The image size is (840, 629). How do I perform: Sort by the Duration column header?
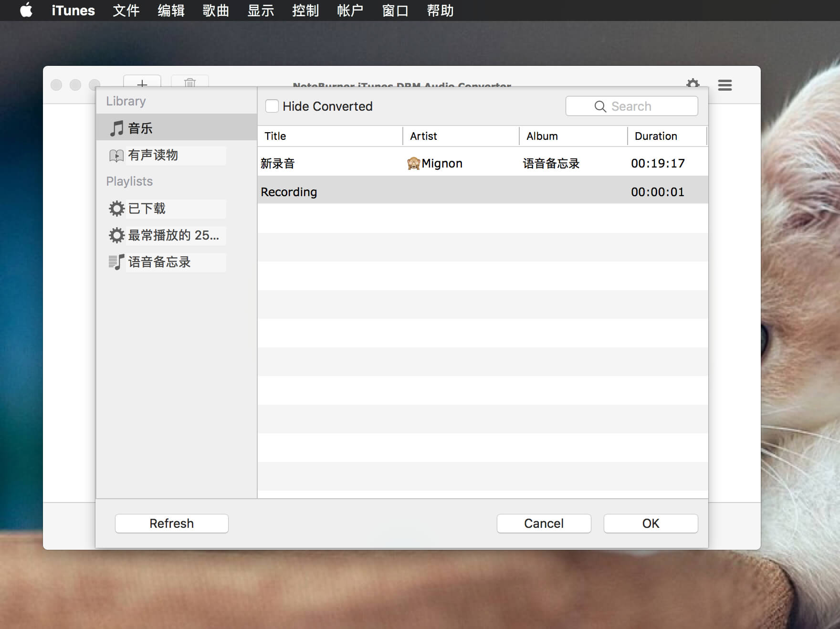click(667, 136)
